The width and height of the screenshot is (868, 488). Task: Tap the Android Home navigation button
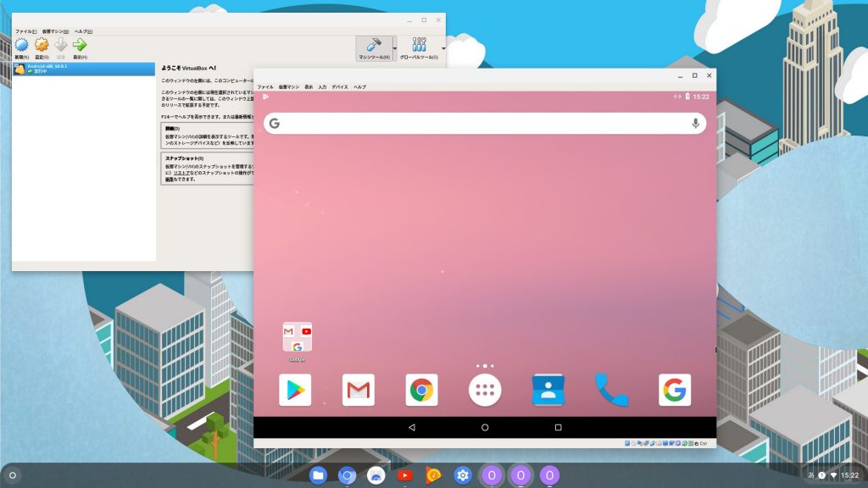[x=485, y=428]
